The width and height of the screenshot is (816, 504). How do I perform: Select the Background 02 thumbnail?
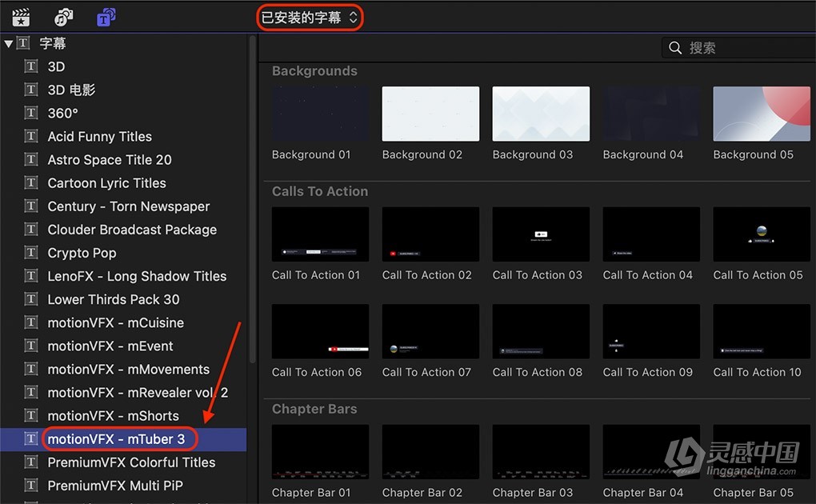click(x=431, y=114)
